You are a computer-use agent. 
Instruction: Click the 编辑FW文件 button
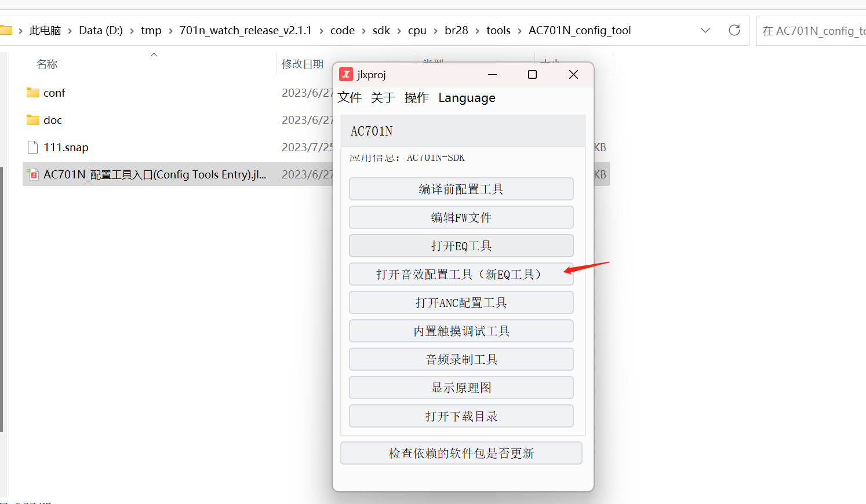coord(461,217)
